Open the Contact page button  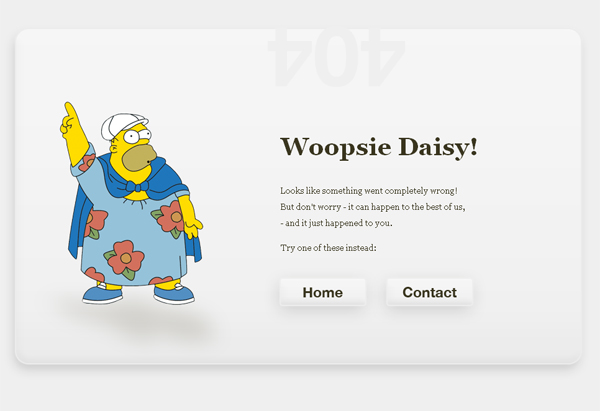click(429, 292)
